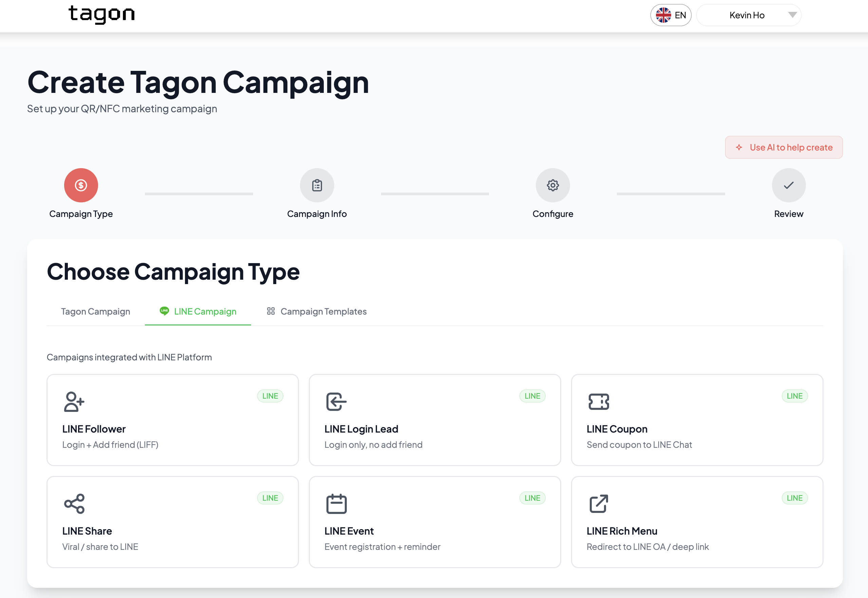The image size is (868, 598).
Task: Click the LINE Event calendar icon
Action: (x=336, y=503)
